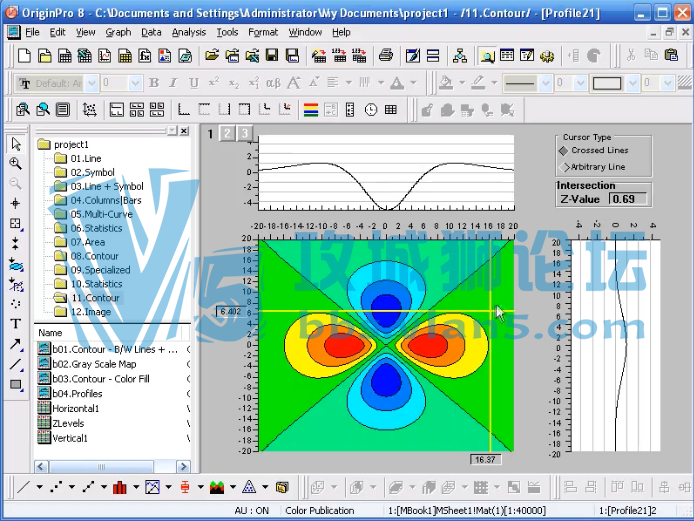Expand the area plot type dropdown arrow
The width and height of the screenshot is (694, 521).
pyautogui.click(x=233, y=487)
